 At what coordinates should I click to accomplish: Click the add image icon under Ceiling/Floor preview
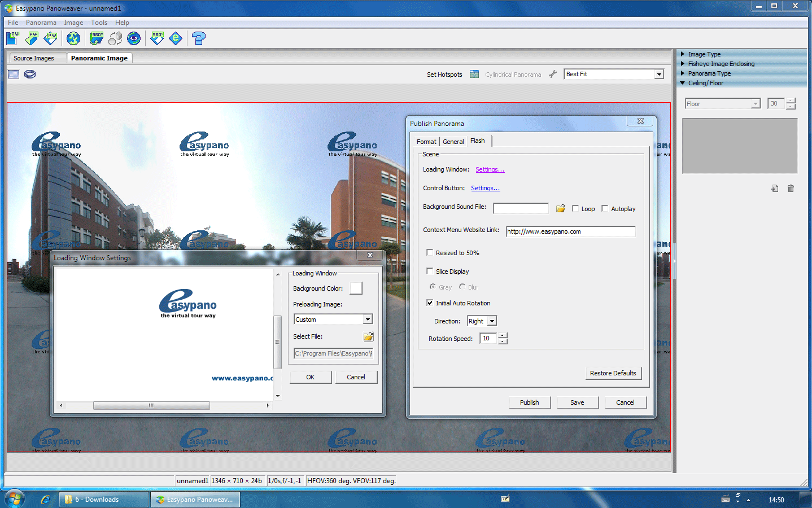(x=775, y=189)
